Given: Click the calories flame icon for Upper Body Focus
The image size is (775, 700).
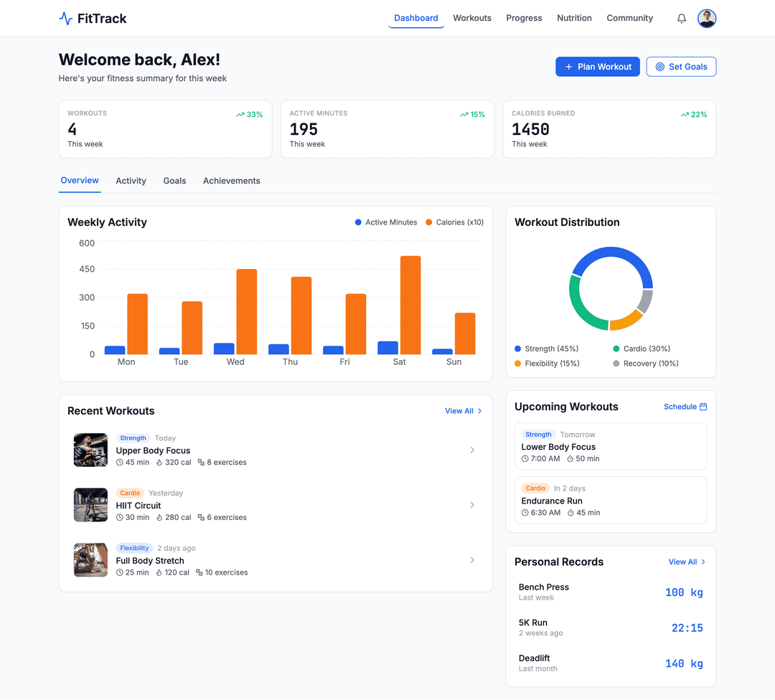Looking at the screenshot, I should click(161, 462).
